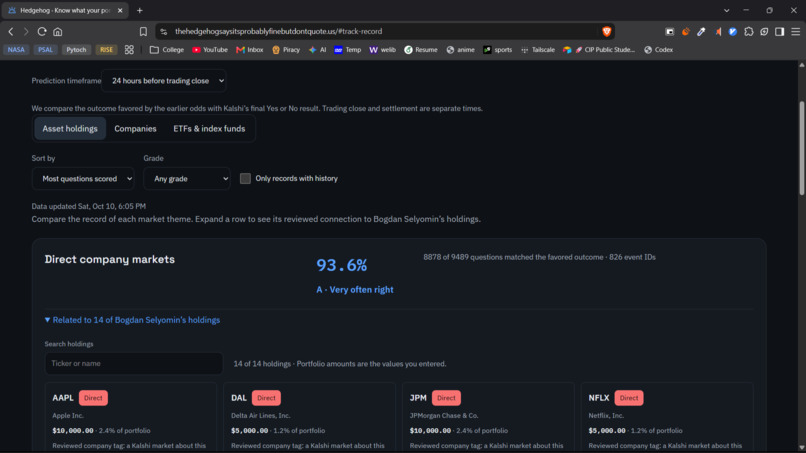
Task: Open the Piracy bookmark
Action: coord(286,50)
